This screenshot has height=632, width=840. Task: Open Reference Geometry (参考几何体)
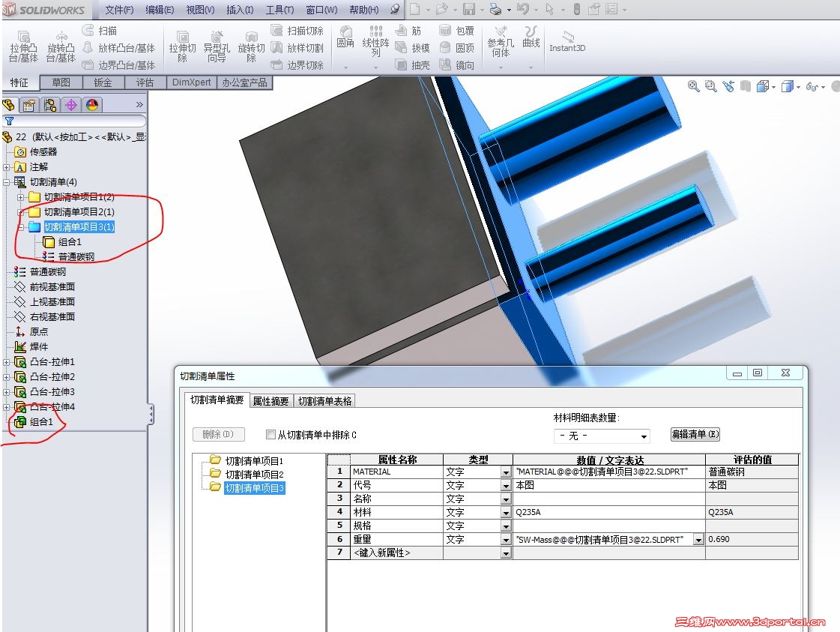(501, 41)
